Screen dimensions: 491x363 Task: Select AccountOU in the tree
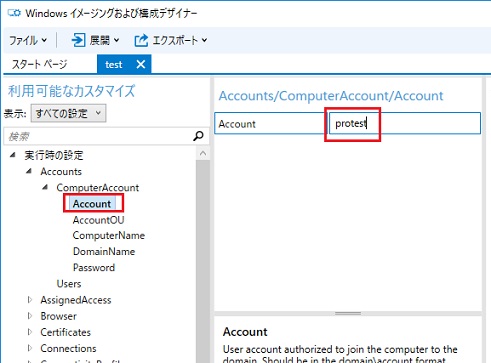(98, 220)
